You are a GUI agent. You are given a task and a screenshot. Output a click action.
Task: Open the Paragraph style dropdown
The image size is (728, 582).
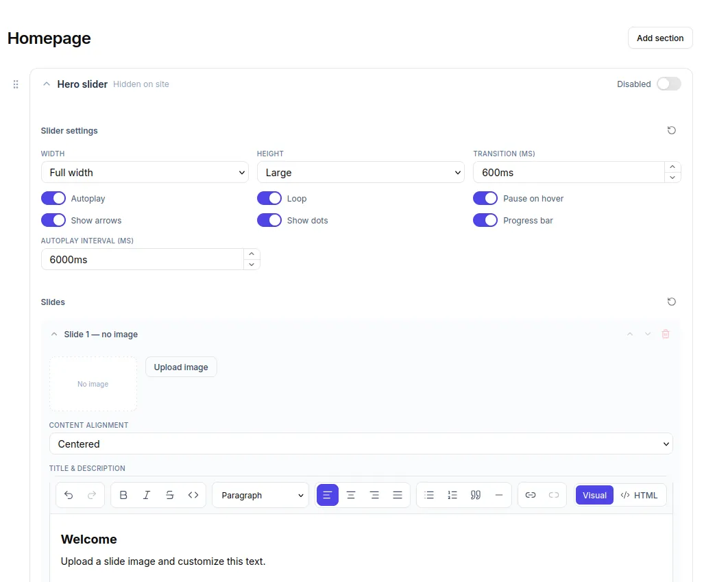(x=261, y=495)
